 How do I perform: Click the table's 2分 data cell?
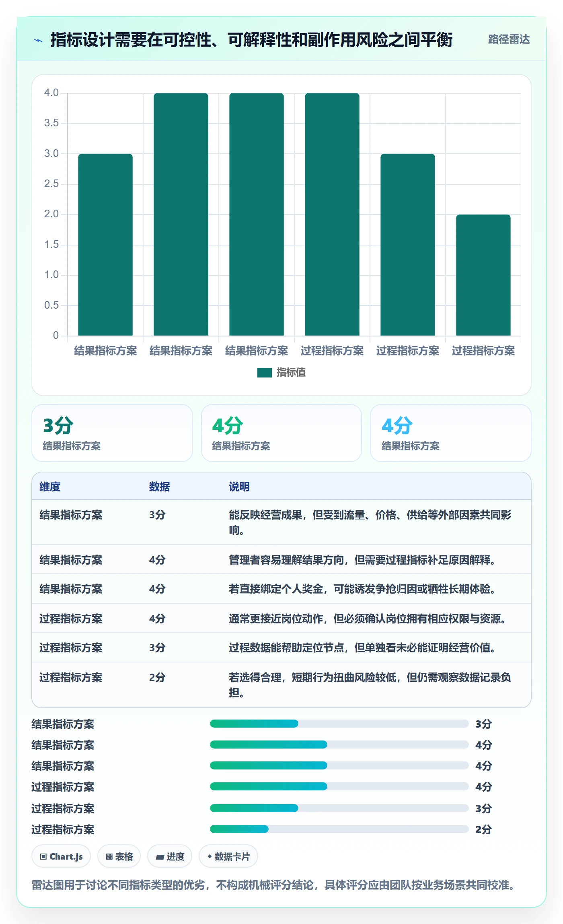(x=157, y=677)
